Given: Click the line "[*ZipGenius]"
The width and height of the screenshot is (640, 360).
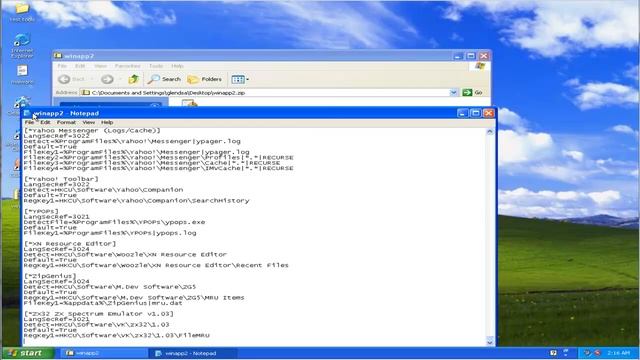Looking at the screenshot, I should pyautogui.click(x=50, y=276).
